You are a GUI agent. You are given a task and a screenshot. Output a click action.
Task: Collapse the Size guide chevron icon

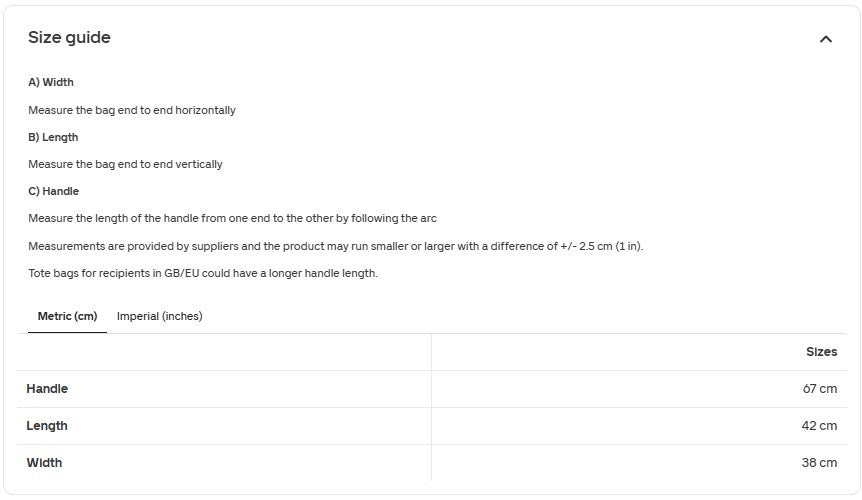click(825, 39)
